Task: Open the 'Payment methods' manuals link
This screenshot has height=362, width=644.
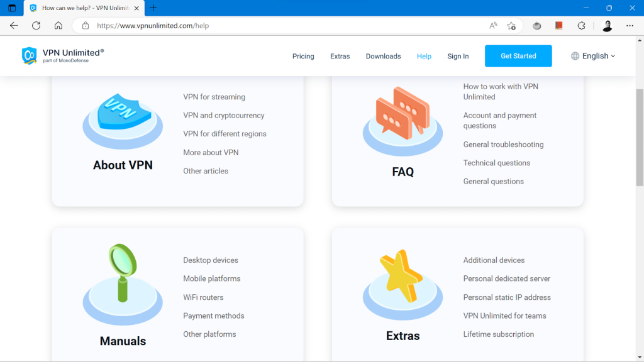Action: click(214, 315)
